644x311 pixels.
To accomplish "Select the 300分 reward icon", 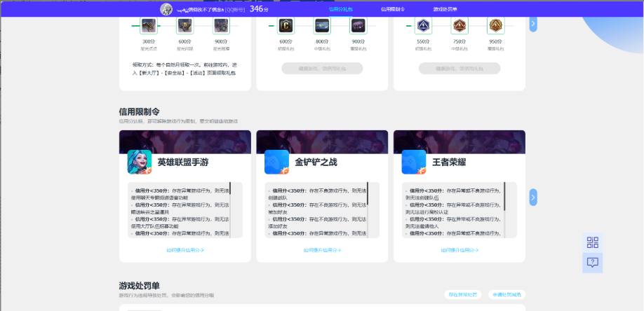I will 148,25.
